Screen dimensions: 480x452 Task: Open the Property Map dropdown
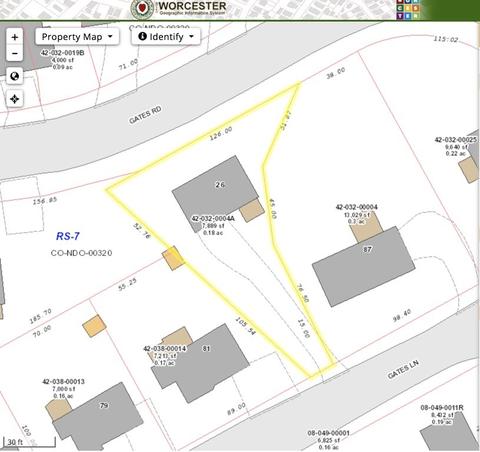(77, 37)
